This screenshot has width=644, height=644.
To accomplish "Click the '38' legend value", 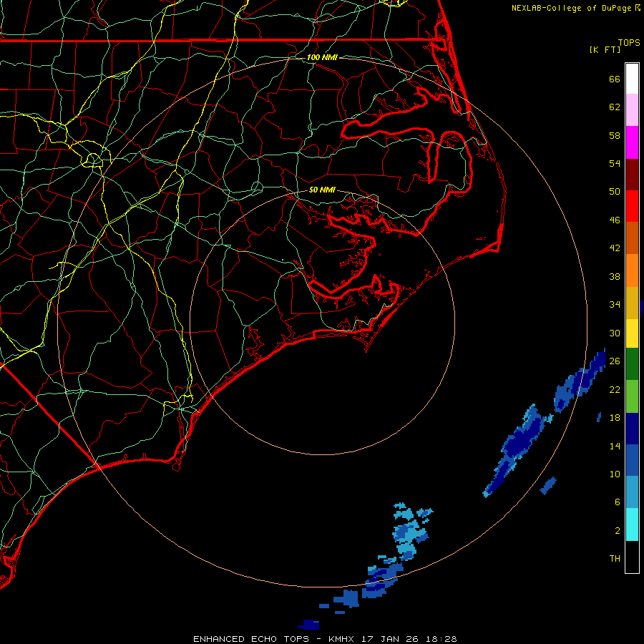I will [x=615, y=276].
